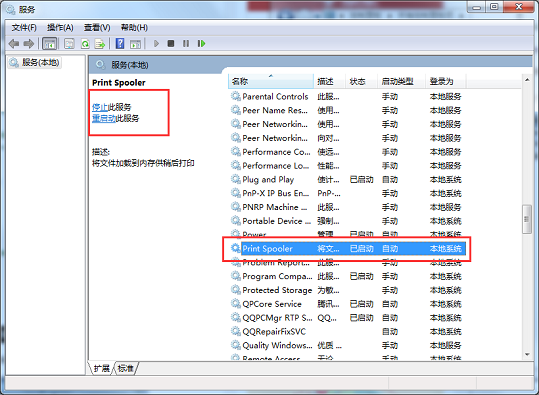Viewport: 539px width, 395px height.
Task: Click the Start Service play icon
Action: [x=156, y=44]
